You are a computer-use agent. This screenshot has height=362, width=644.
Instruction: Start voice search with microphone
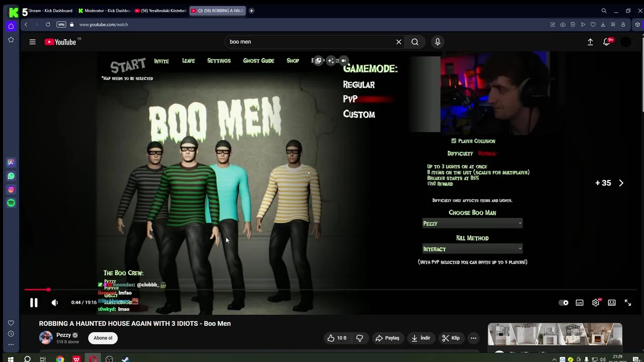coord(437,42)
